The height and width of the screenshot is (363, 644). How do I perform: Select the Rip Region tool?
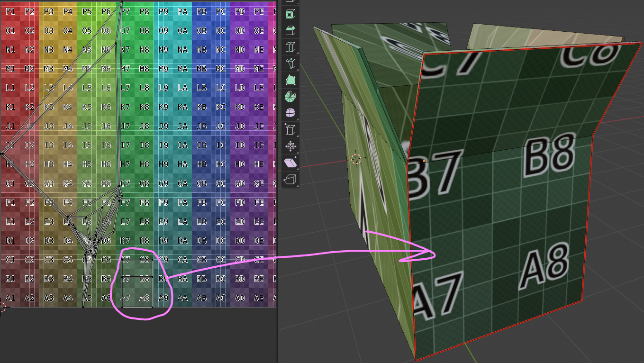290,179
